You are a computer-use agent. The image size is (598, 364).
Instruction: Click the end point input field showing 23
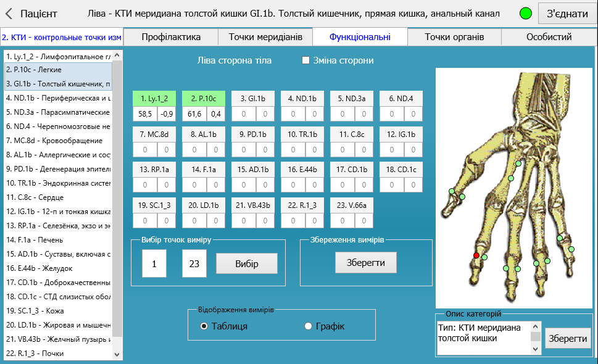(x=194, y=263)
